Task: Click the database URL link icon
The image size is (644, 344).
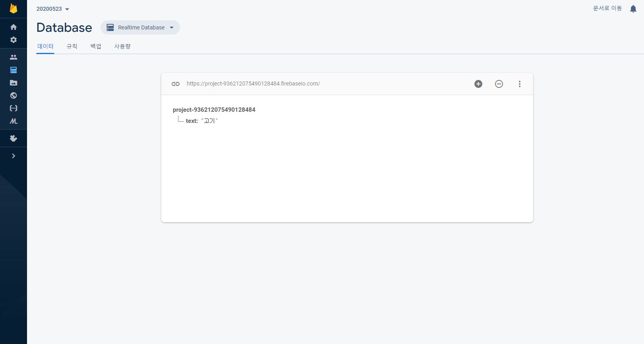Action: 176,84
